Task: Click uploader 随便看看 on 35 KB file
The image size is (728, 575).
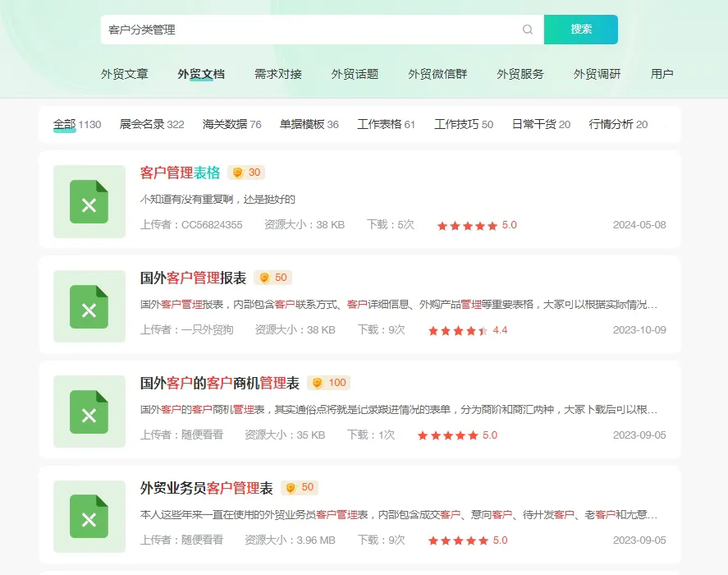Action: [202, 435]
